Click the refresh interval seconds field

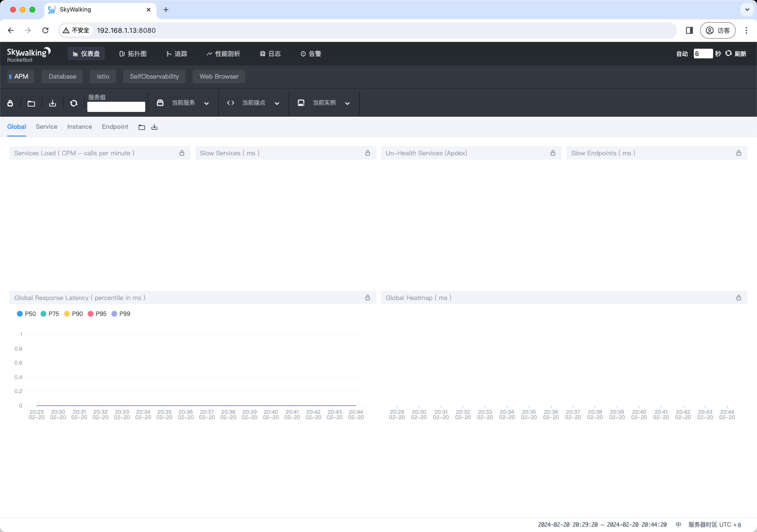pyautogui.click(x=703, y=54)
